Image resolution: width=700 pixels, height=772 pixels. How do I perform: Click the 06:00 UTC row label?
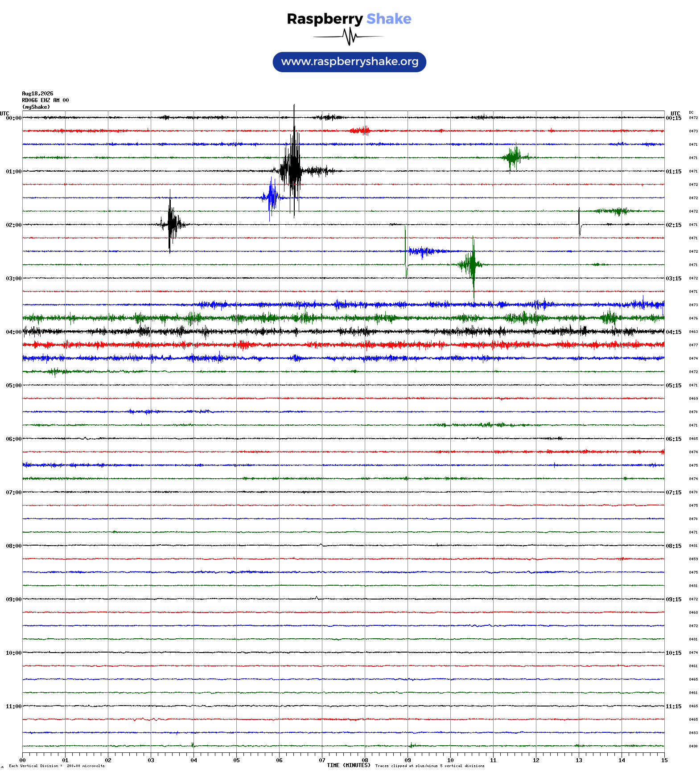point(13,439)
